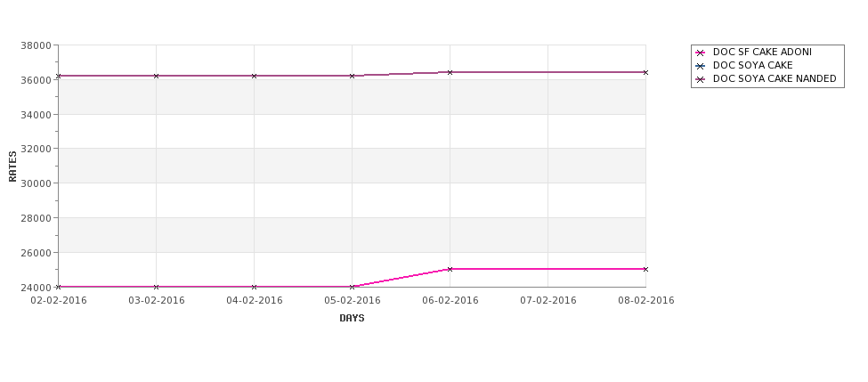This screenshot has width=868, height=382.
Task: Select DOC SF CAKE ADONI legend label
Action: coord(762,52)
